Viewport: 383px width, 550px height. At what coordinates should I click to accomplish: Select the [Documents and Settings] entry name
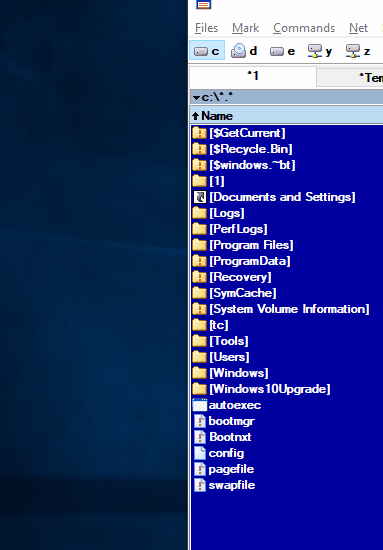point(282,197)
